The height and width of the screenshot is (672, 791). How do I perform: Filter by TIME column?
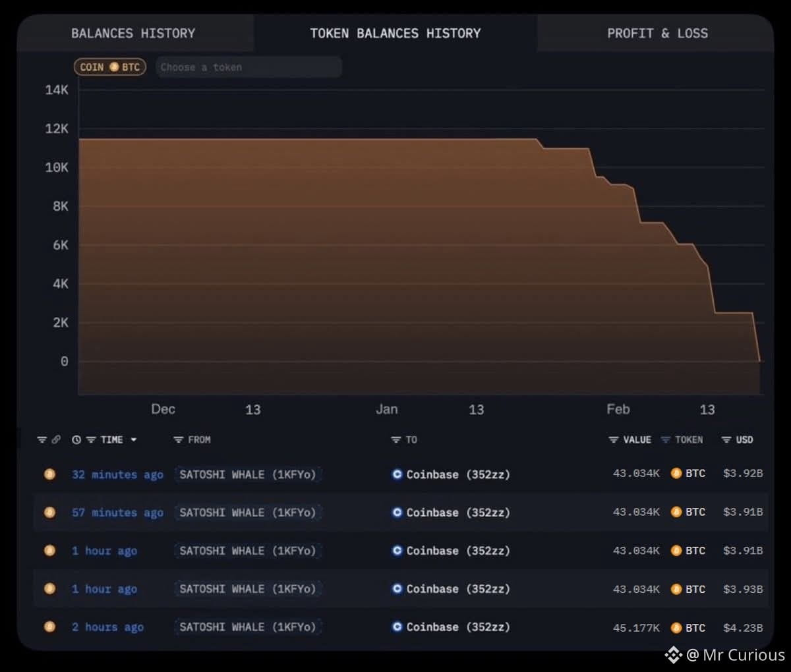click(92, 439)
